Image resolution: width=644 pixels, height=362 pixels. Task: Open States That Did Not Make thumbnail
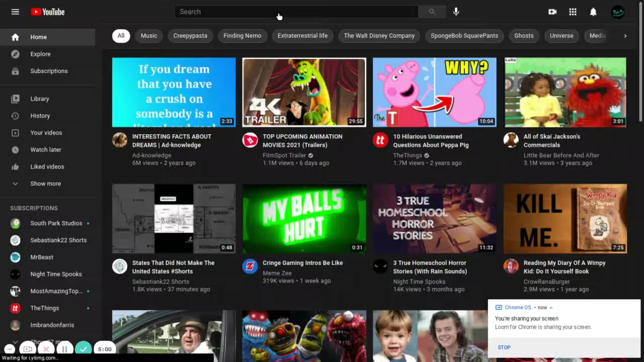point(174,219)
